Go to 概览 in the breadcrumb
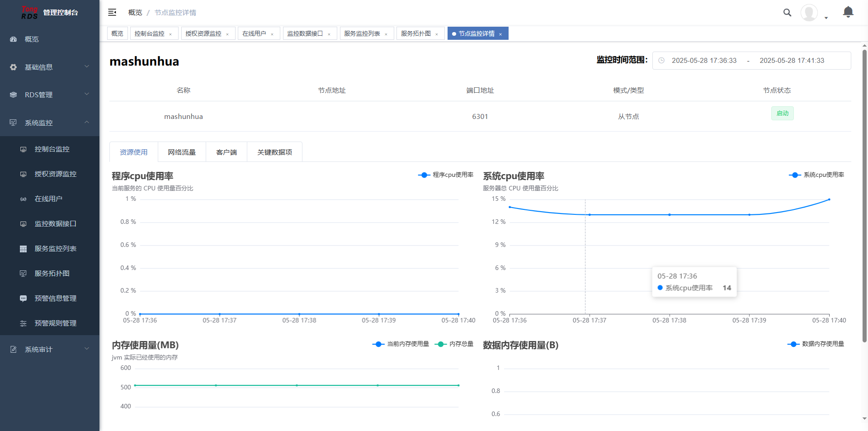Viewport: 868px width, 431px height. [x=135, y=13]
